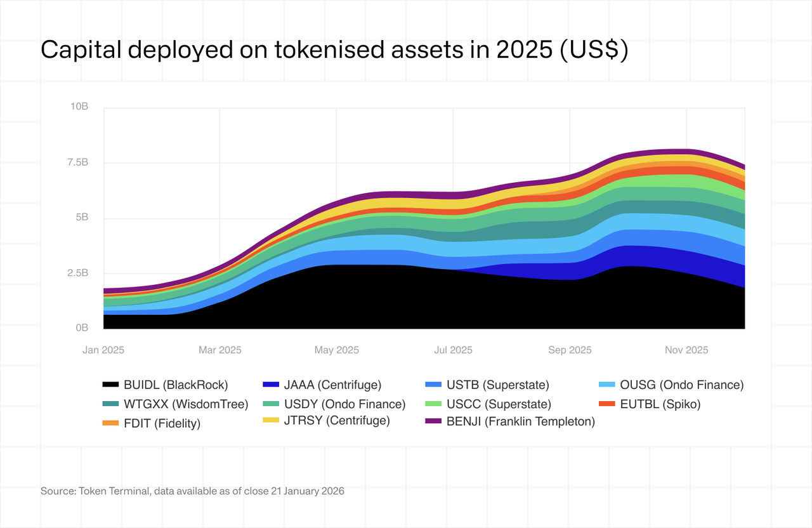Click the "BUIDL (BlackRock)" legend label
Viewport: 812px width, 528px height.
[x=176, y=385]
